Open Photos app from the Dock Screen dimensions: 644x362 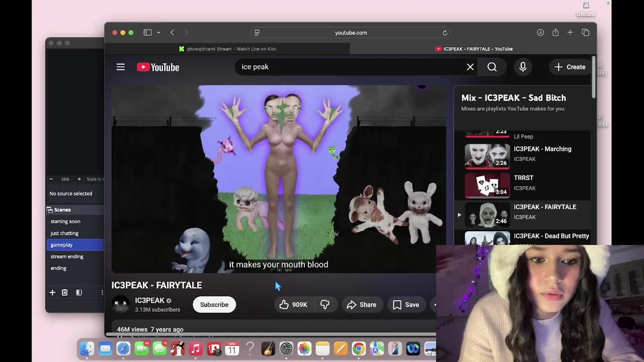pyautogui.click(x=304, y=348)
